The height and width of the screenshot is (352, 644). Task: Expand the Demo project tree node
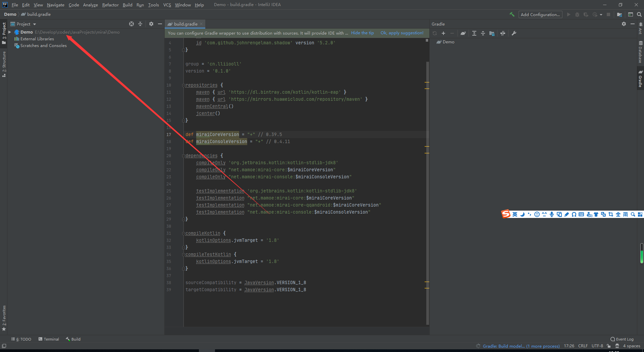(x=10, y=32)
